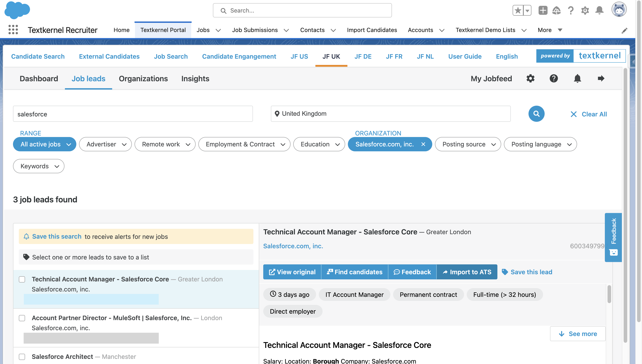Go to the Home navigation tab
This screenshot has width=642, height=364.
click(122, 30)
